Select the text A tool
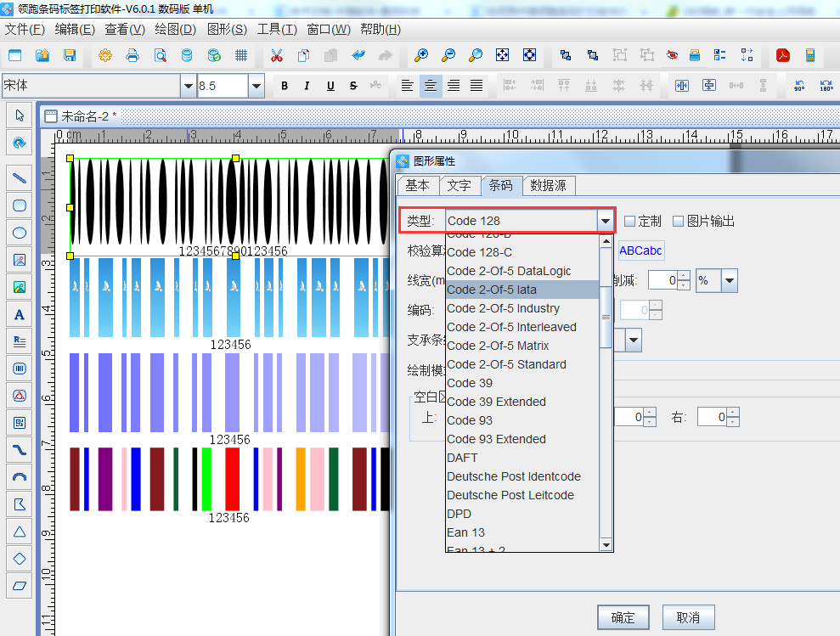Image resolution: width=840 pixels, height=636 pixels. pyautogui.click(x=20, y=314)
